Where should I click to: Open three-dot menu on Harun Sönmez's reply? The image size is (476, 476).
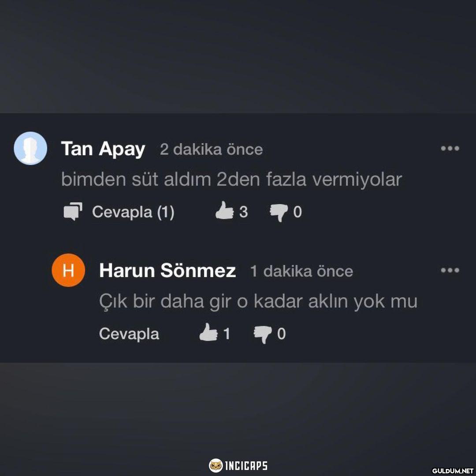pyautogui.click(x=450, y=270)
